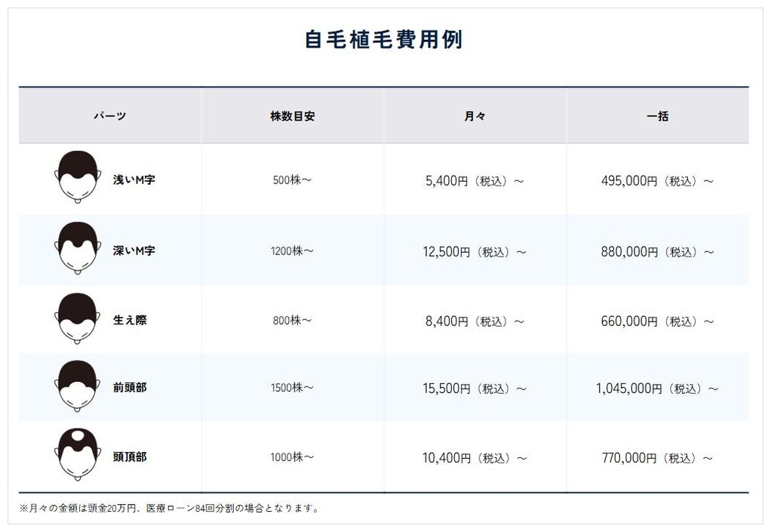This screenshot has height=532, width=771.
Task: Click the 495,000円 lump-sum price
Action: [657, 181]
